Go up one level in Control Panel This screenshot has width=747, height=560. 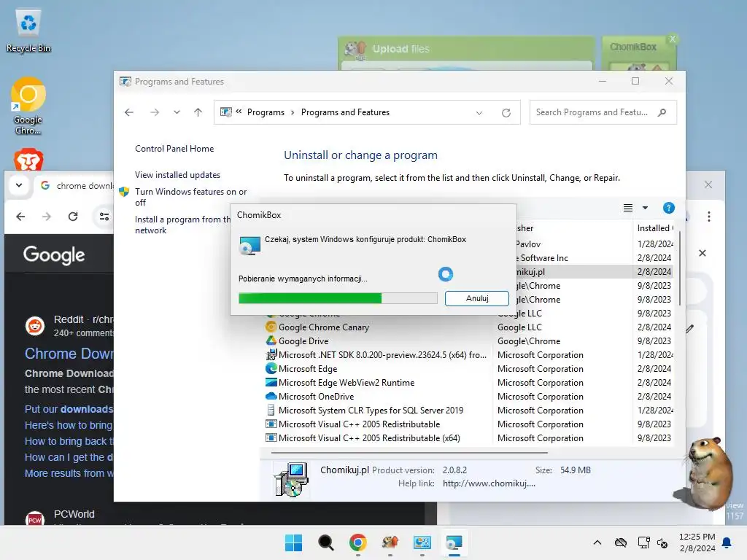[x=198, y=112]
